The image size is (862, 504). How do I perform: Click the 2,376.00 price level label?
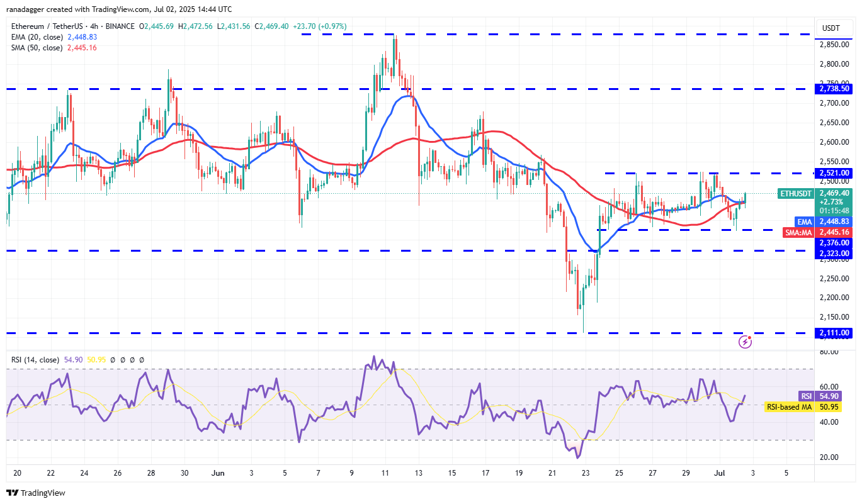point(834,242)
